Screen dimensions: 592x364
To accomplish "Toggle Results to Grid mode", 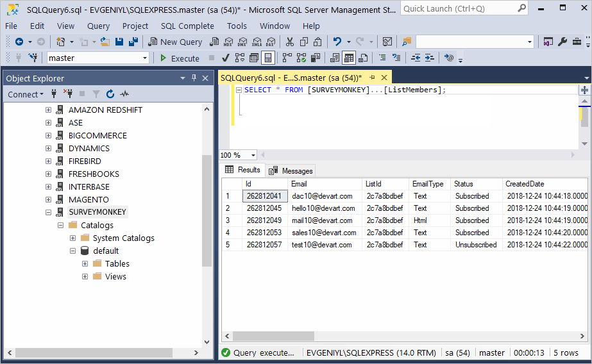I will (x=348, y=58).
